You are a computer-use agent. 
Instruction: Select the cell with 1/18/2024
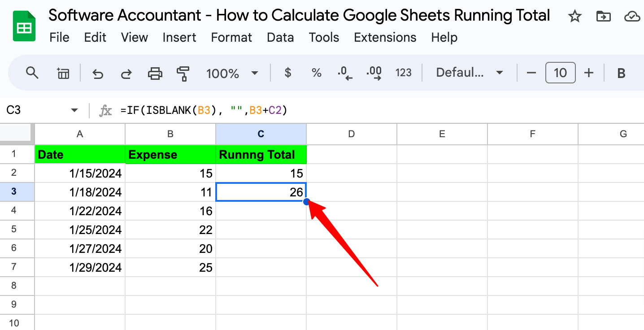pyautogui.click(x=80, y=192)
